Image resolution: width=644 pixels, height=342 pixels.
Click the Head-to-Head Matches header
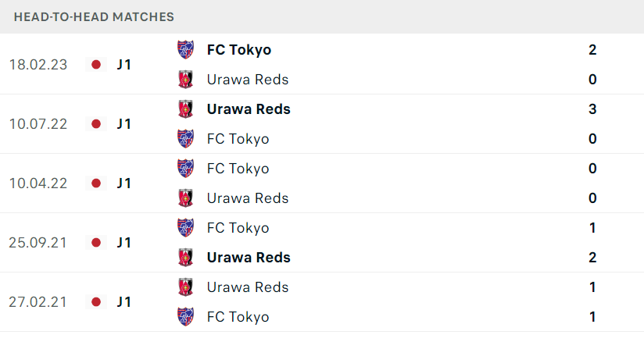[94, 17]
